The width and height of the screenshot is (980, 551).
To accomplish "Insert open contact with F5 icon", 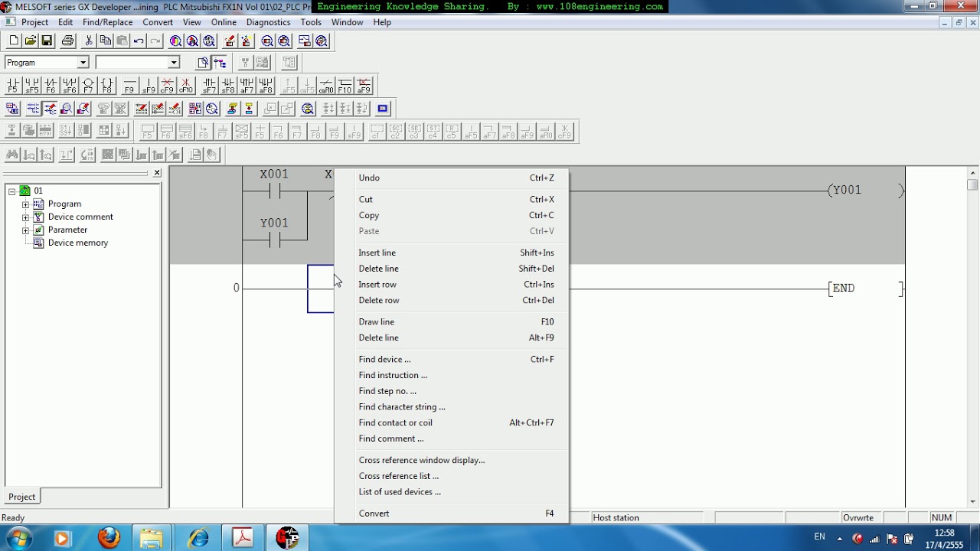I will pos(13,85).
